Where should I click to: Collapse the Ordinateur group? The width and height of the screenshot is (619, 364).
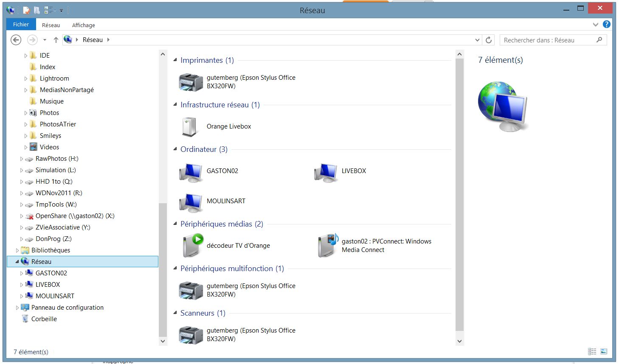(x=175, y=149)
